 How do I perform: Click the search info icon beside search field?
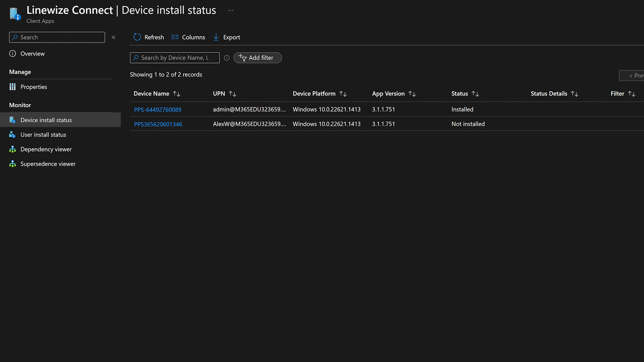(x=227, y=58)
